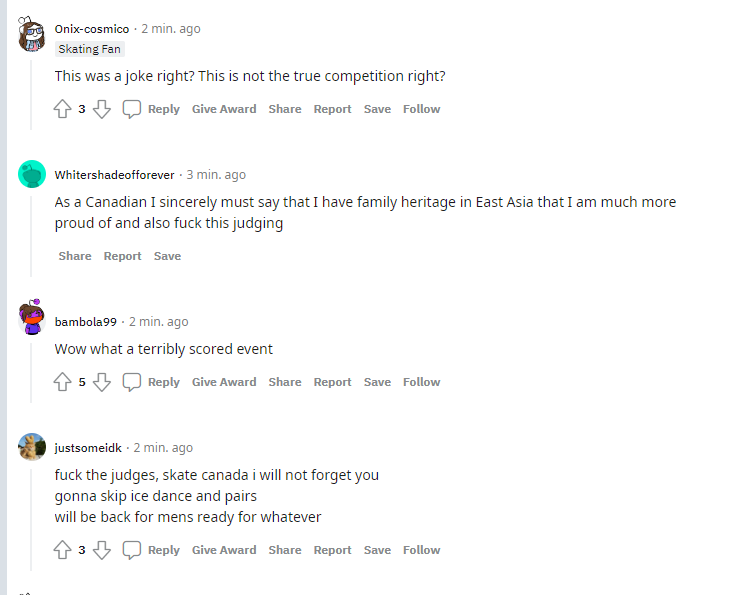The width and height of the screenshot is (743, 595).
Task: Toggle Follow on justsomeidk's comment
Action: 421,550
